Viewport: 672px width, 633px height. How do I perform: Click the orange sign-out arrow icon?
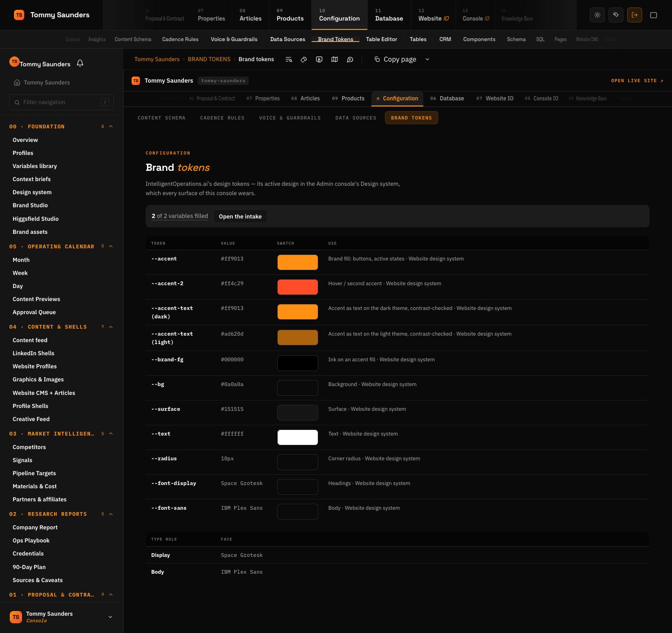(x=635, y=15)
